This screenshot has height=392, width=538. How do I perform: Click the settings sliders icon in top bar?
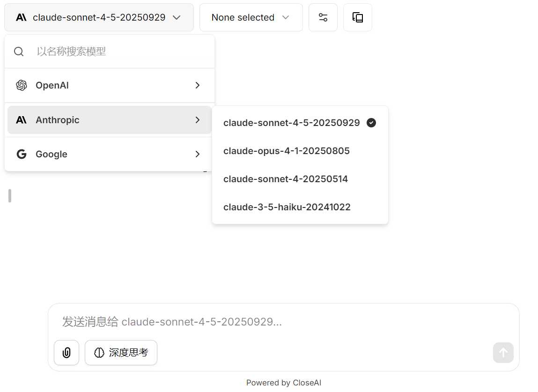323,17
